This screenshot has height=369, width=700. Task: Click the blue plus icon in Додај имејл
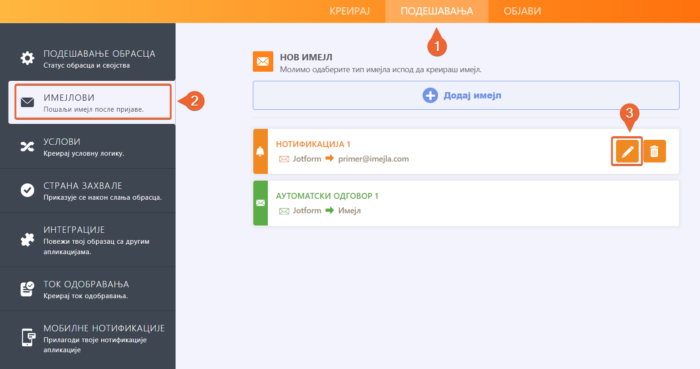click(x=430, y=95)
